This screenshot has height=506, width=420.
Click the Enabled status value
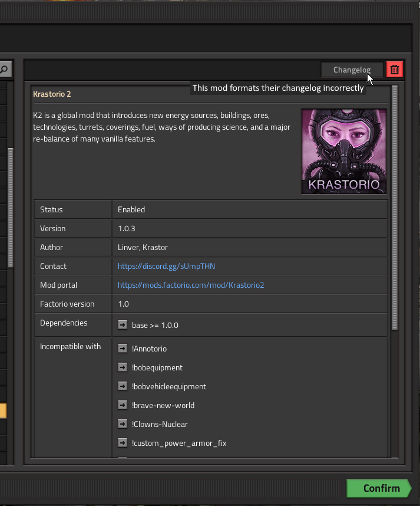coord(131,209)
